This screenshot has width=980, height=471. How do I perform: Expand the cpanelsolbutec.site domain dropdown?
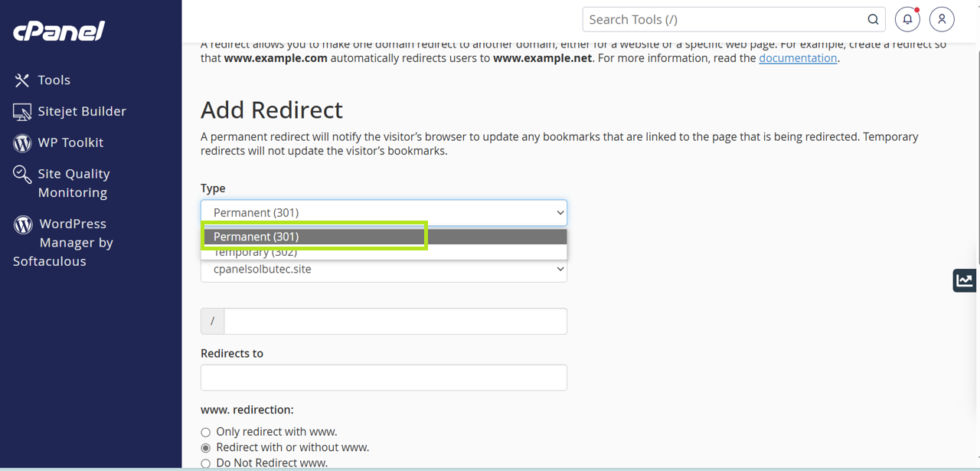pos(384,270)
